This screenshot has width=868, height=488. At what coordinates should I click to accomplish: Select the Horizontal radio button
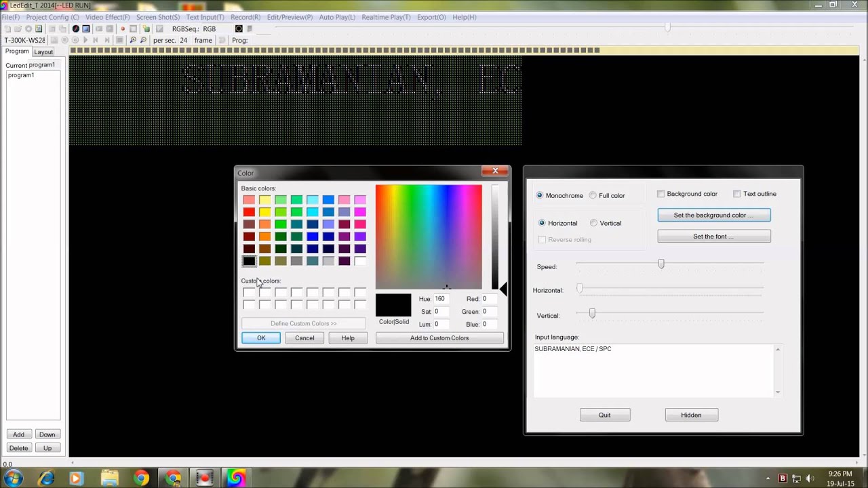(x=542, y=223)
